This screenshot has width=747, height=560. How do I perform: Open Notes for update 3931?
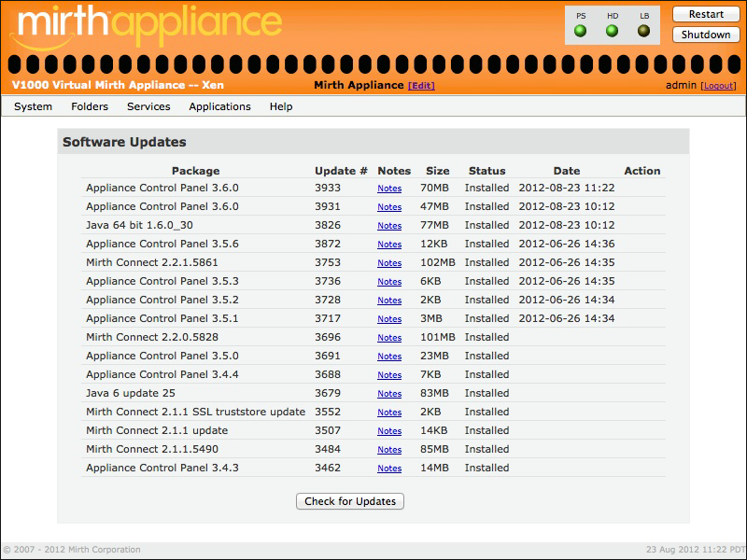[389, 206]
